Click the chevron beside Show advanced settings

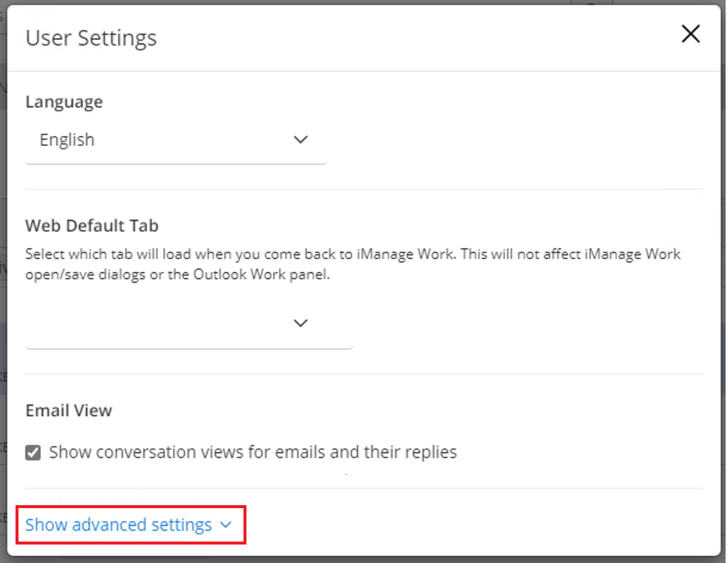click(226, 525)
